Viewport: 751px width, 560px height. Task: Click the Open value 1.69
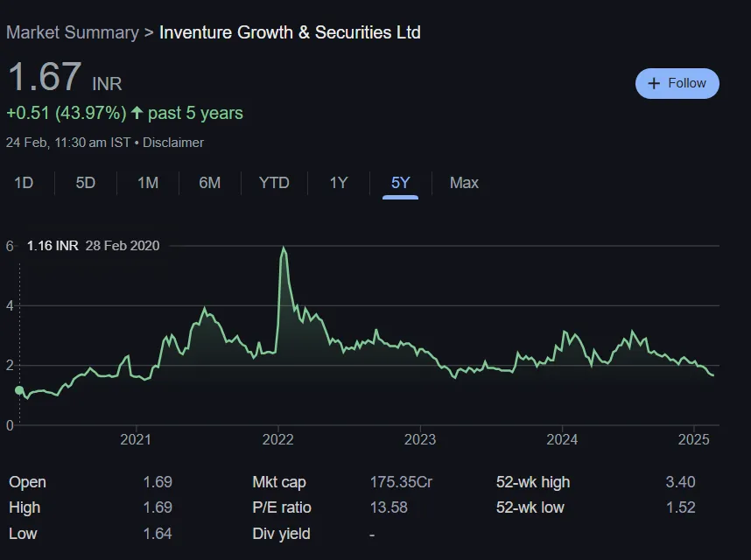pos(158,482)
